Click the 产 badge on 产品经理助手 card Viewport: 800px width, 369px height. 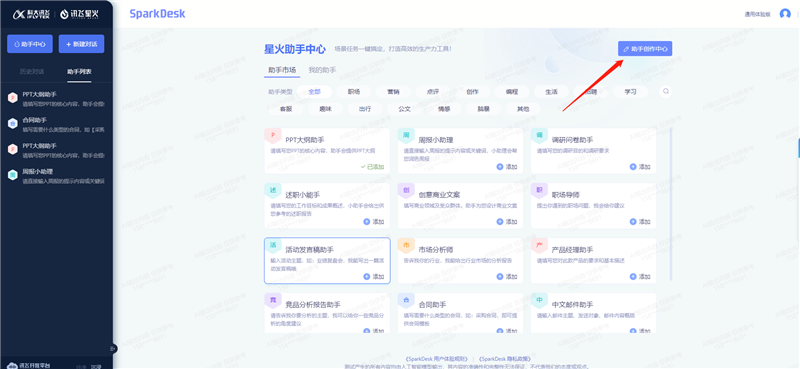pos(539,245)
